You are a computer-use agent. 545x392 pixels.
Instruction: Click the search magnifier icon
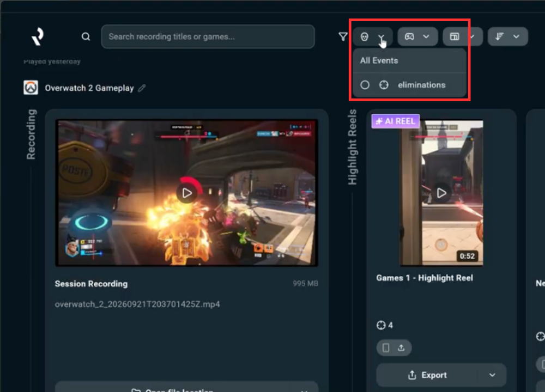tap(86, 36)
